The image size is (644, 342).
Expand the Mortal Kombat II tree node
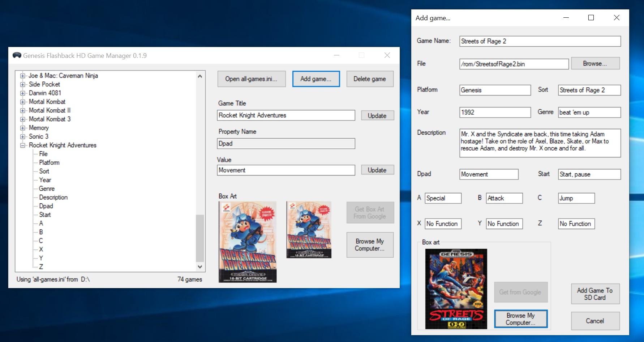click(x=23, y=110)
